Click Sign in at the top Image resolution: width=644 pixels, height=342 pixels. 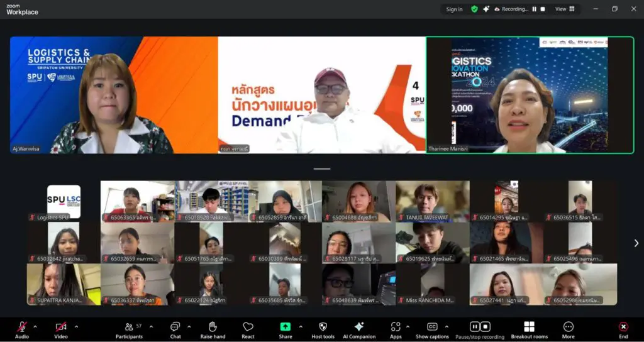coord(454,9)
